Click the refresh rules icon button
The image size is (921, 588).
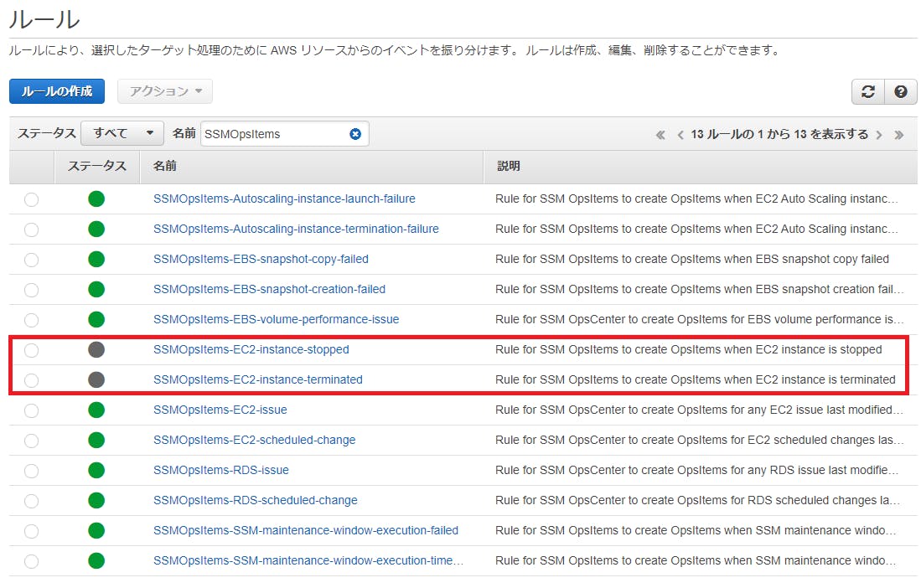pos(867,91)
